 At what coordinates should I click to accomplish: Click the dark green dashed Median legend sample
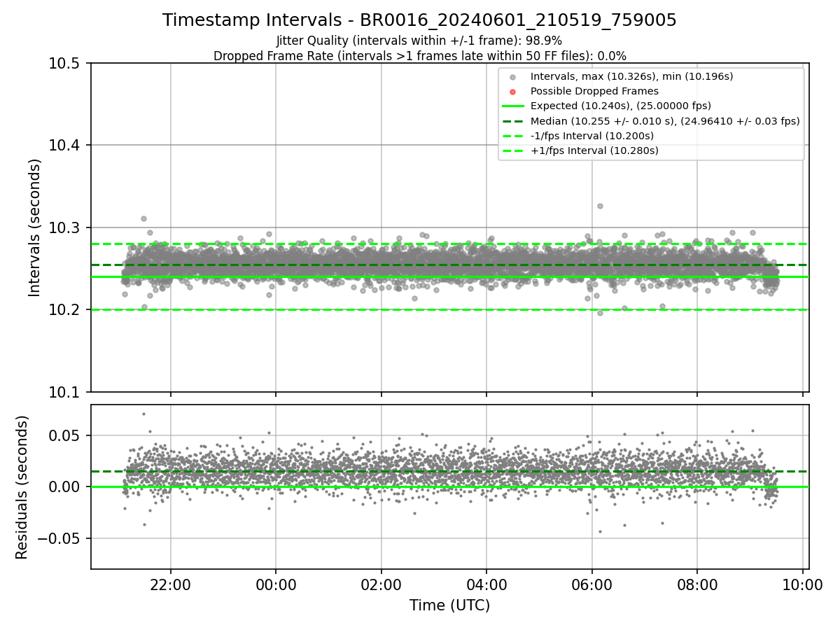tap(513, 121)
